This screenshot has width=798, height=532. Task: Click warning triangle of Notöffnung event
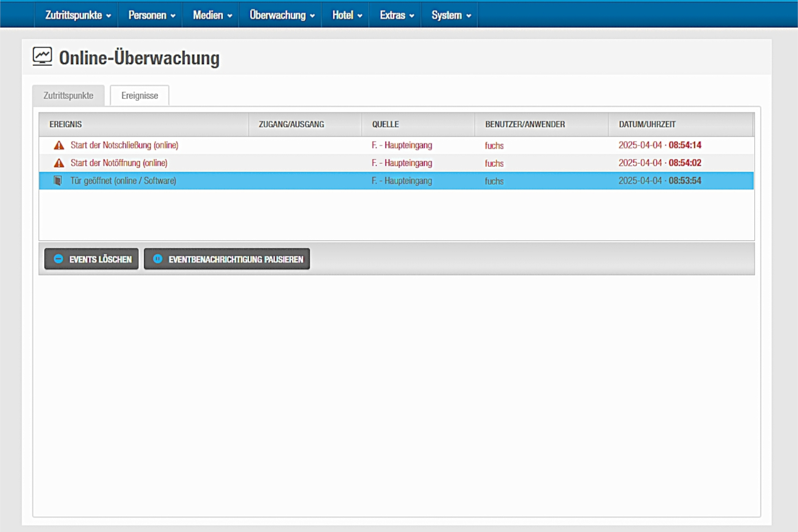[x=59, y=163]
